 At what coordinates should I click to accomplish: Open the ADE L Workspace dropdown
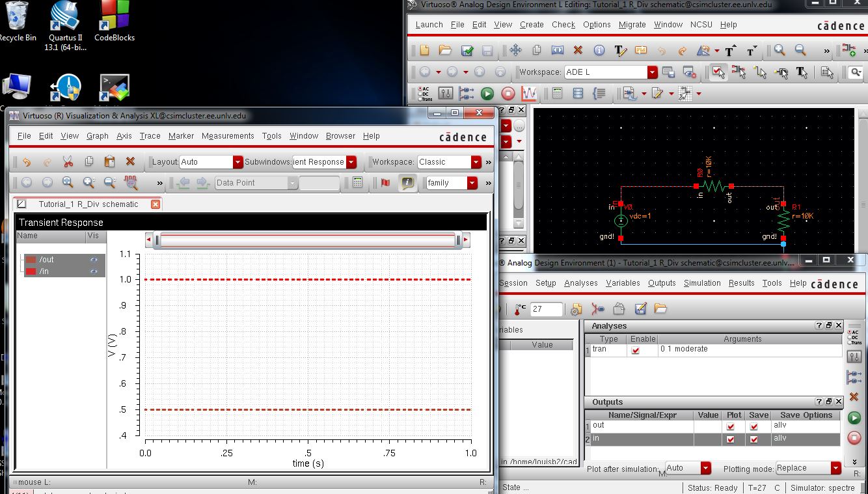(x=652, y=72)
